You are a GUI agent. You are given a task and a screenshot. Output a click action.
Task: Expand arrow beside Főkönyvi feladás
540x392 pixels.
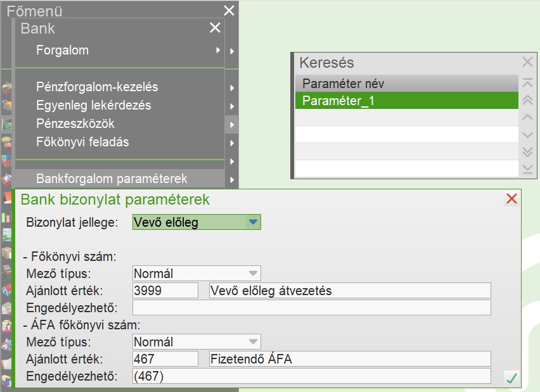click(232, 143)
